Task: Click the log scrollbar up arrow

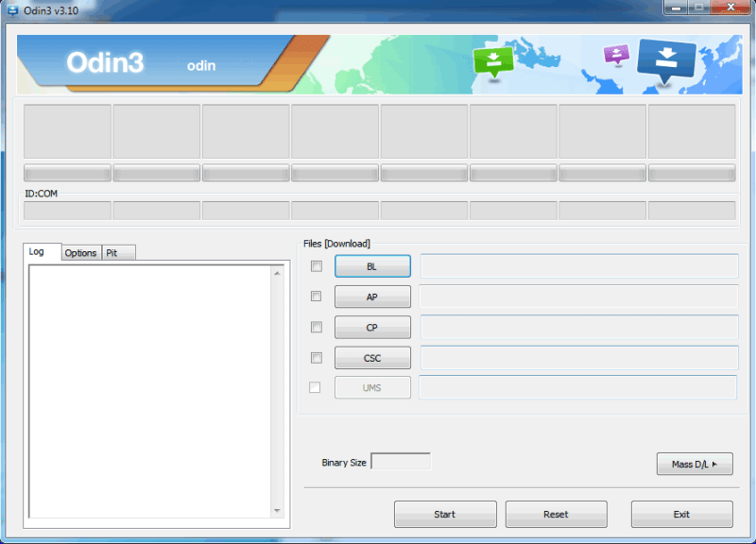Action: tap(277, 273)
